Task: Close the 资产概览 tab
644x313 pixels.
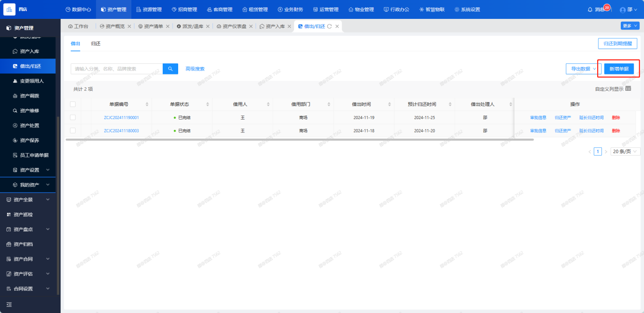Action: coord(129,26)
